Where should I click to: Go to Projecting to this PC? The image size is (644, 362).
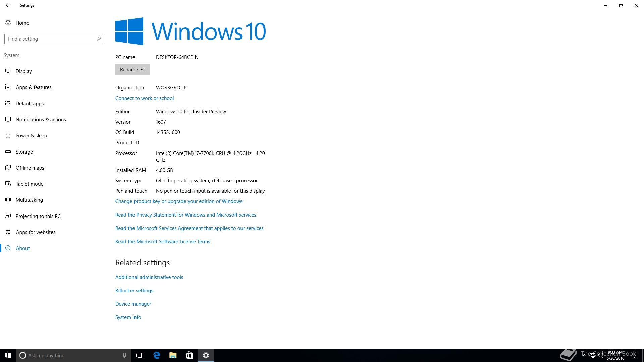[38, 216]
